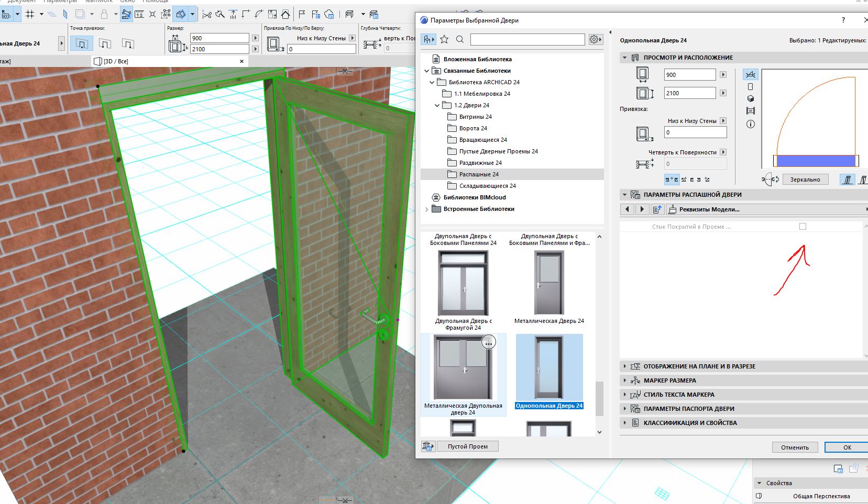Viewport: 868px width, 504px height.
Task: Click the Пустой Проем button
Action: pyautogui.click(x=467, y=446)
